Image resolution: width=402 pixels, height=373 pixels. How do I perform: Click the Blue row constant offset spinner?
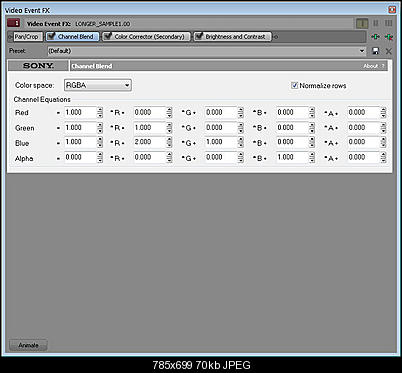[383, 142]
